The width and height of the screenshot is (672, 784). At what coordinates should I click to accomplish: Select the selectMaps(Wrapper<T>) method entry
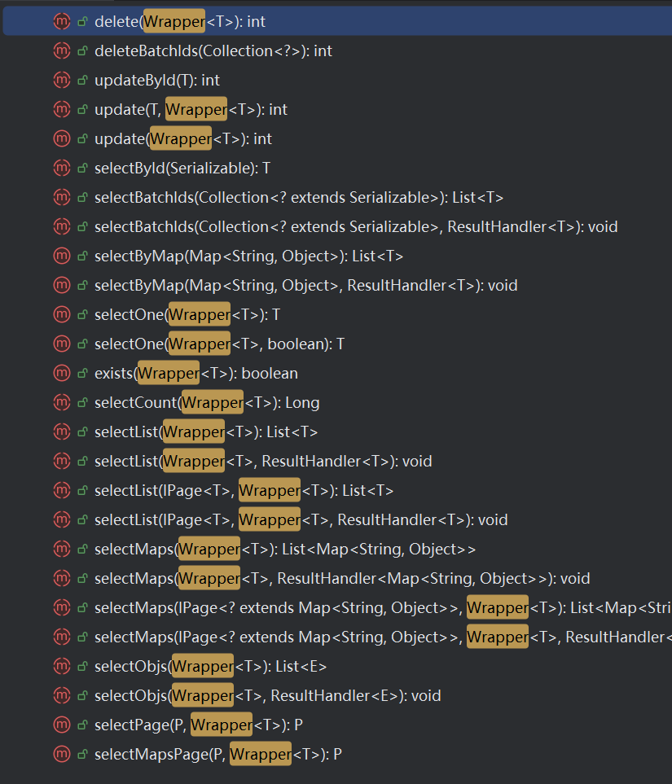(228, 549)
